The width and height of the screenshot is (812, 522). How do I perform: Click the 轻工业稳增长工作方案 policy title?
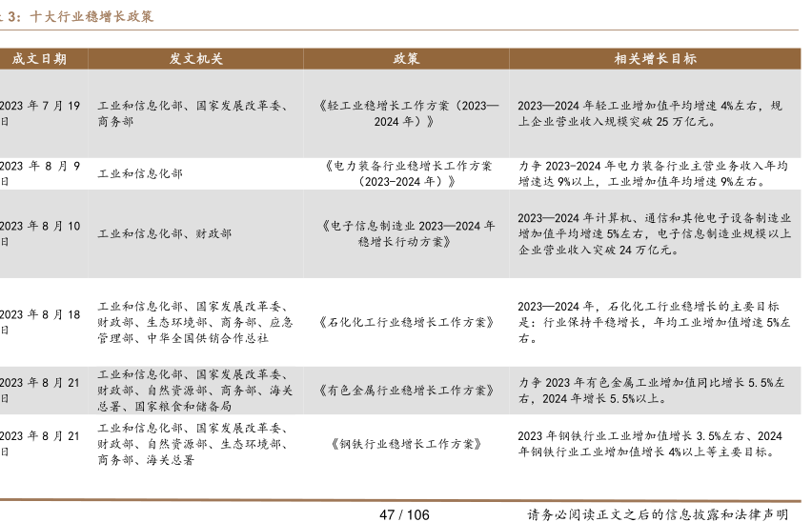pyautogui.click(x=406, y=113)
